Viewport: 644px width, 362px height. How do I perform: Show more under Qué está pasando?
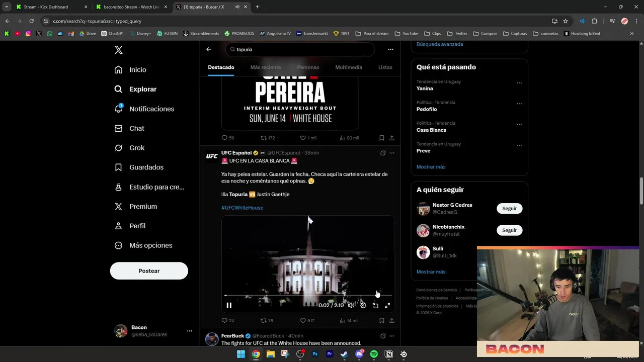(431, 167)
